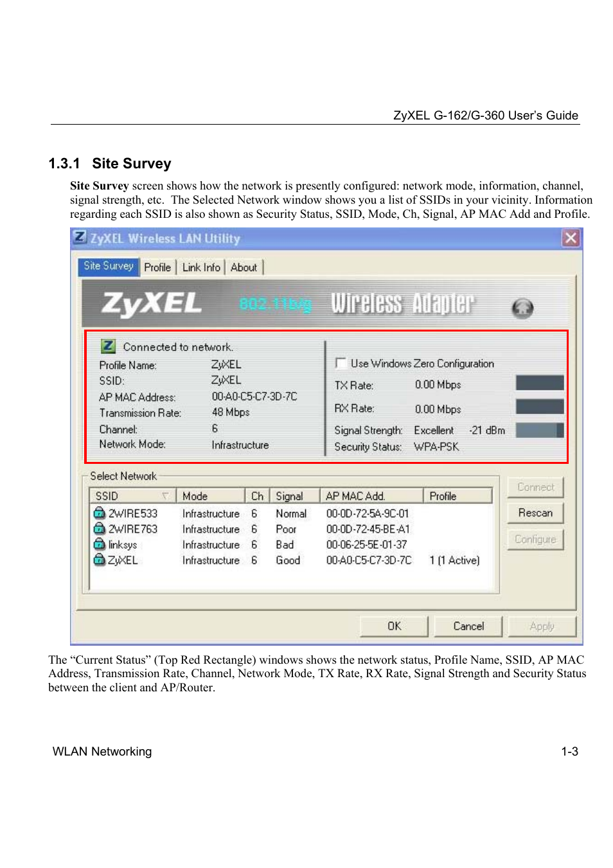This screenshot has width=613, height=868.
Task: Enable Use Windows Zero Configuration checkbox
Action: pos(341,363)
